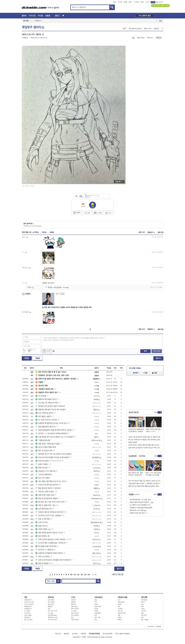Collapse comments with the upper 댓글닫기 toggle
This screenshot has height=644, width=185.
(151, 232)
